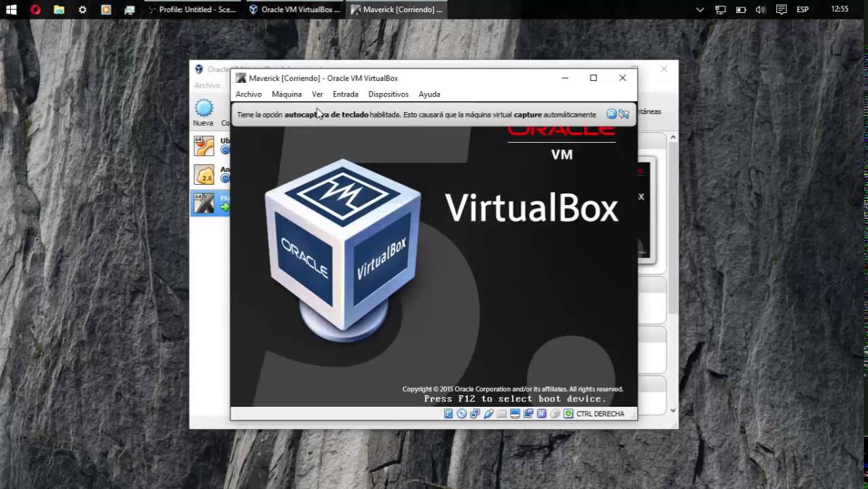Click the Nueva icon in the VirtualBox Manager toolbar
This screenshot has height=489, width=868.
point(203,113)
